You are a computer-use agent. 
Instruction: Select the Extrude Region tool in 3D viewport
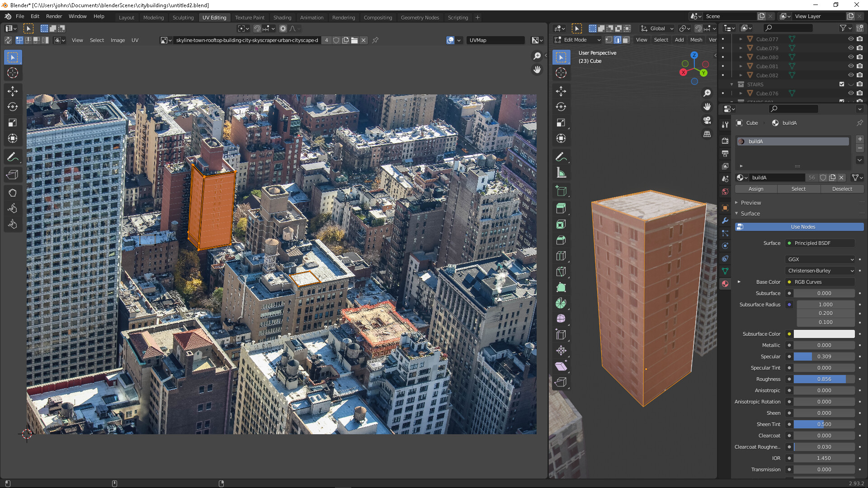[x=561, y=208]
